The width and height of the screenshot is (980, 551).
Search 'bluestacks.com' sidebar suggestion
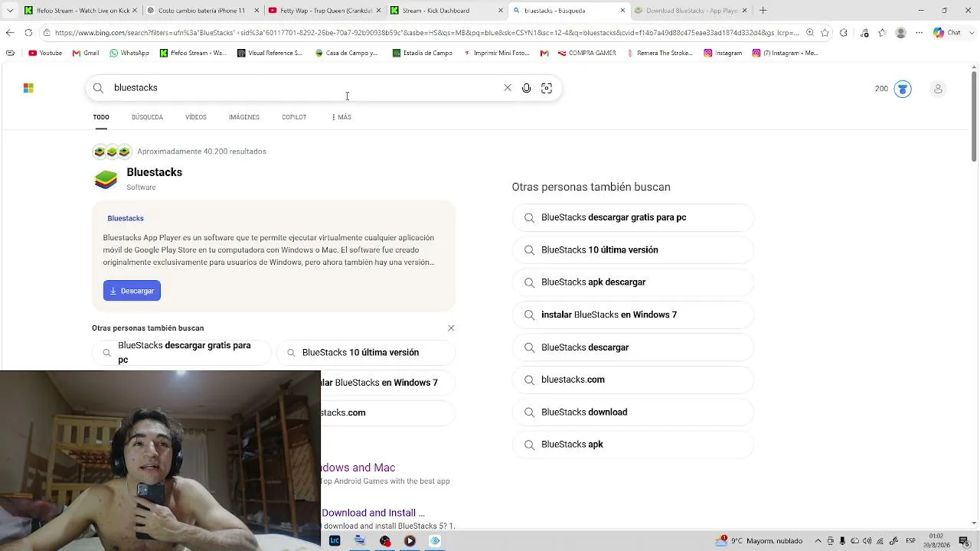click(x=632, y=380)
